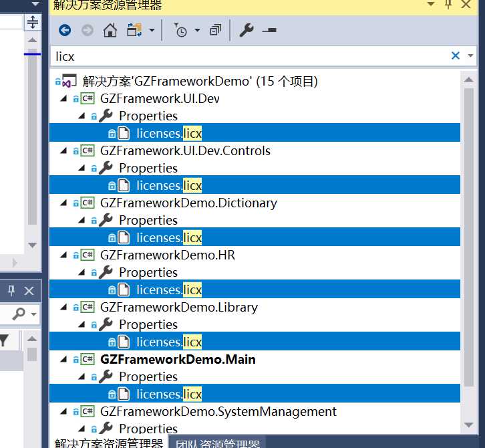
Task: Select the GZFrameworkDemo.HR project
Action: 168,255
